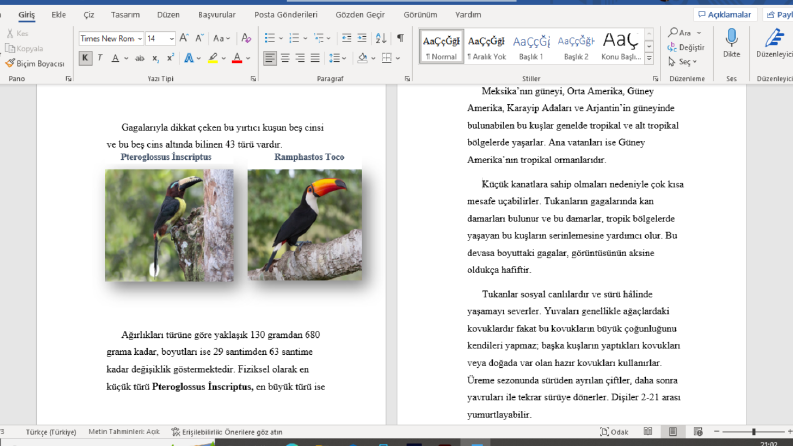Open the Posta Gönderileri tab
This screenshot has width=793, height=446.
click(x=286, y=15)
